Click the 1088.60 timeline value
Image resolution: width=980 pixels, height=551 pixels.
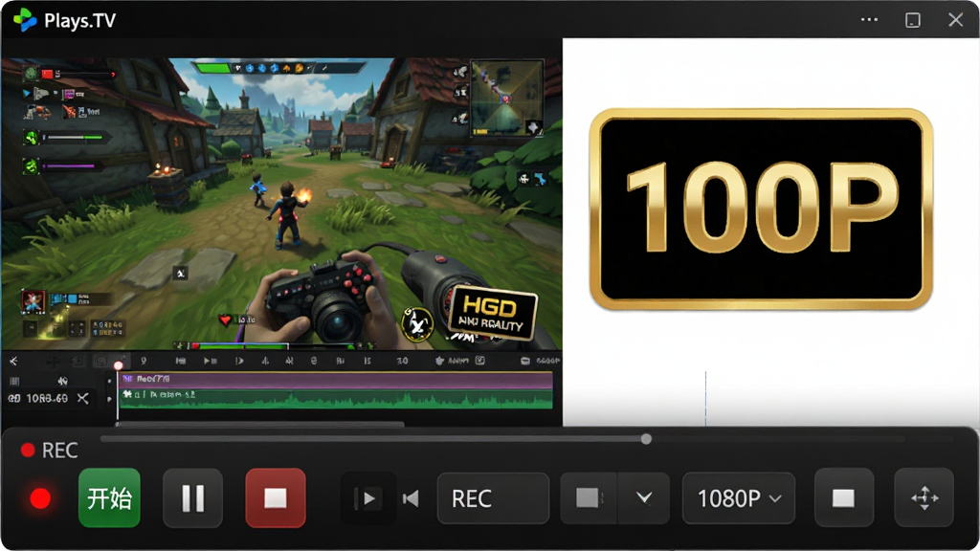pyautogui.click(x=46, y=398)
